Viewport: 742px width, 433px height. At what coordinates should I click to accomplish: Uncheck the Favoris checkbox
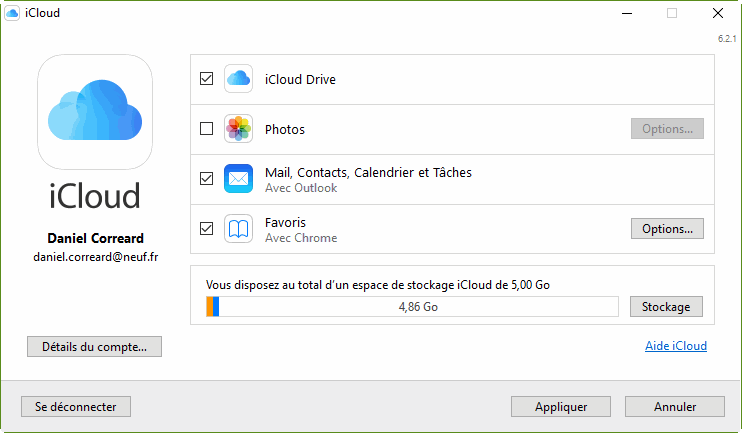pyautogui.click(x=207, y=229)
